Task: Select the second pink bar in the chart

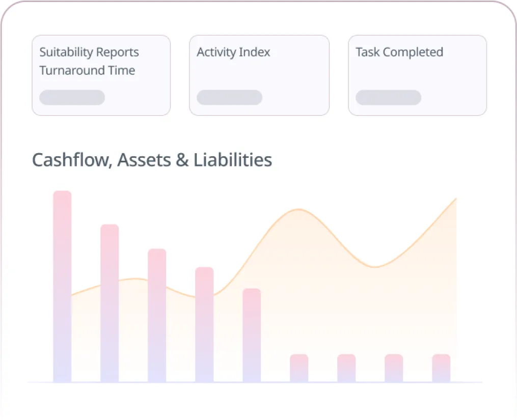Action: point(110,303)
